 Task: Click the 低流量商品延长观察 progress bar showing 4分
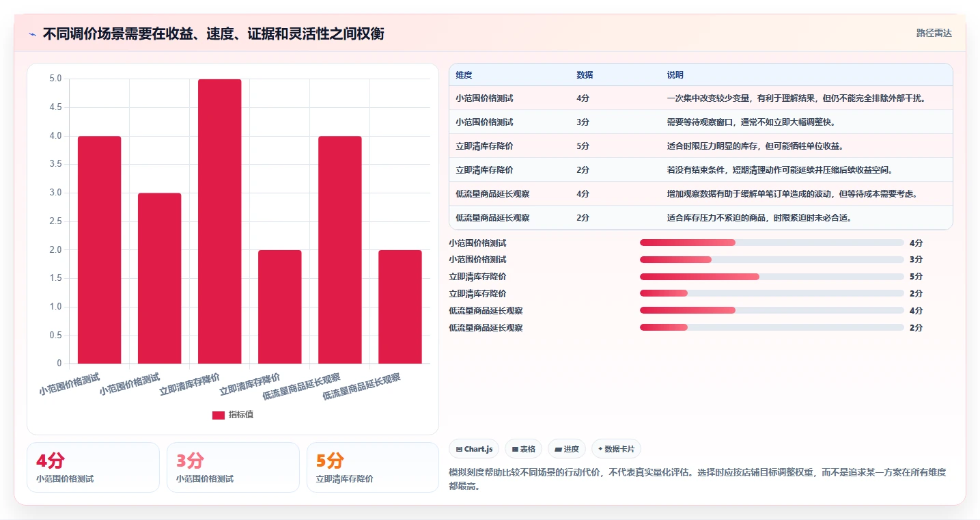click(x=772, y=310)
